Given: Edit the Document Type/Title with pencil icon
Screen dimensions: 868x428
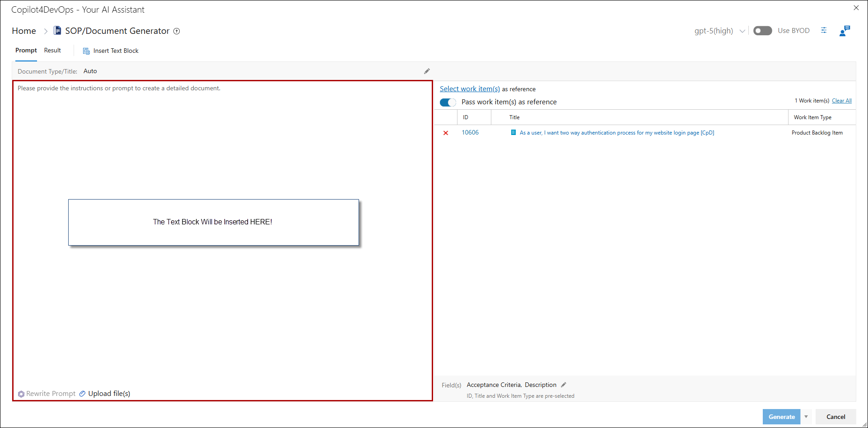Looking at the screenshot, I should pos(427,71).
